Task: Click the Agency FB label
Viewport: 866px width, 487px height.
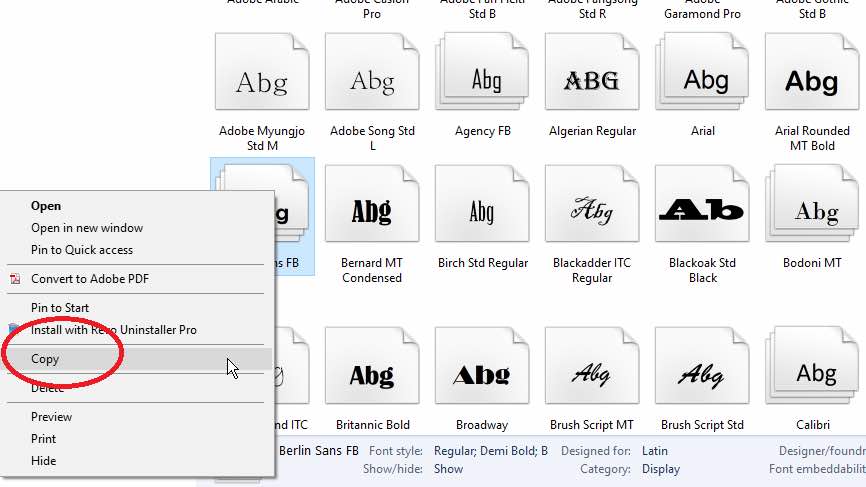Action: point(483,131)
